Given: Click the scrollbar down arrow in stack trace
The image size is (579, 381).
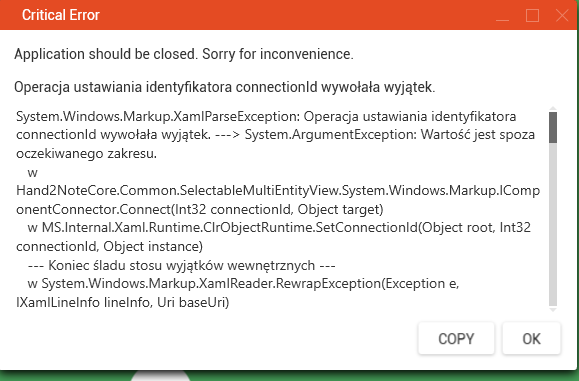Looking at the screenshot, I should pos(553,309).
